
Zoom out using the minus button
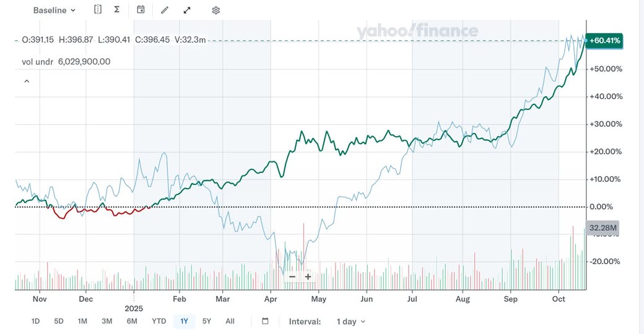click(x=292, y=276)
